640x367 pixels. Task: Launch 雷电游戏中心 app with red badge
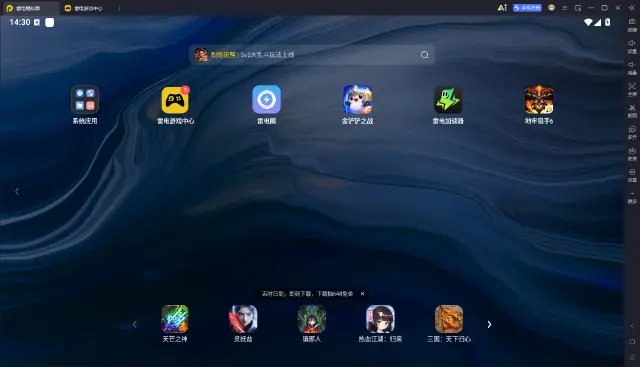(176, 100)
